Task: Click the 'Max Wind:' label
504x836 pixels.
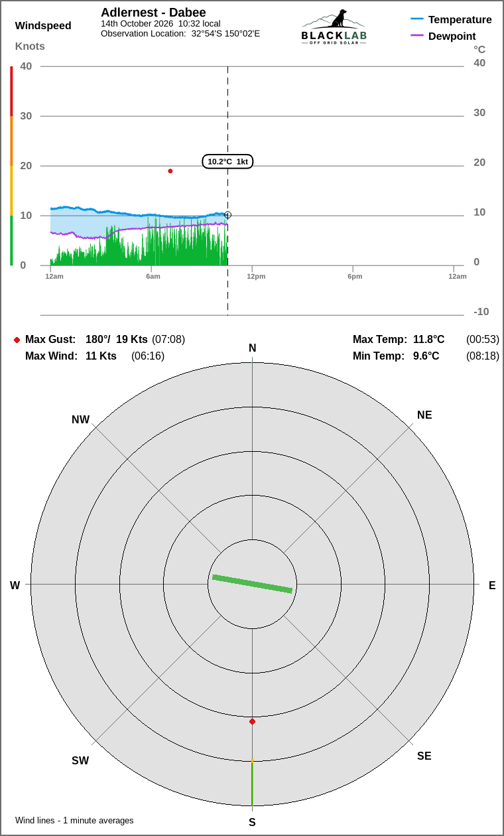Action: 51,356
